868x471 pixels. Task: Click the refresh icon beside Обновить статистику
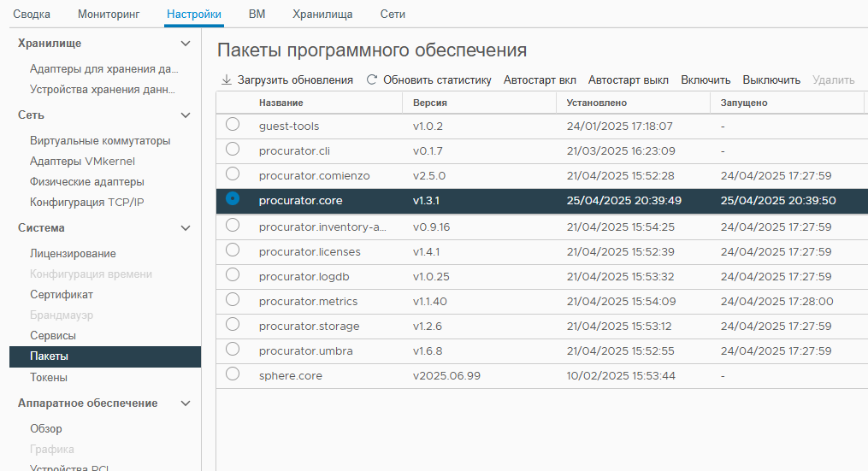(x=372, y=79)
